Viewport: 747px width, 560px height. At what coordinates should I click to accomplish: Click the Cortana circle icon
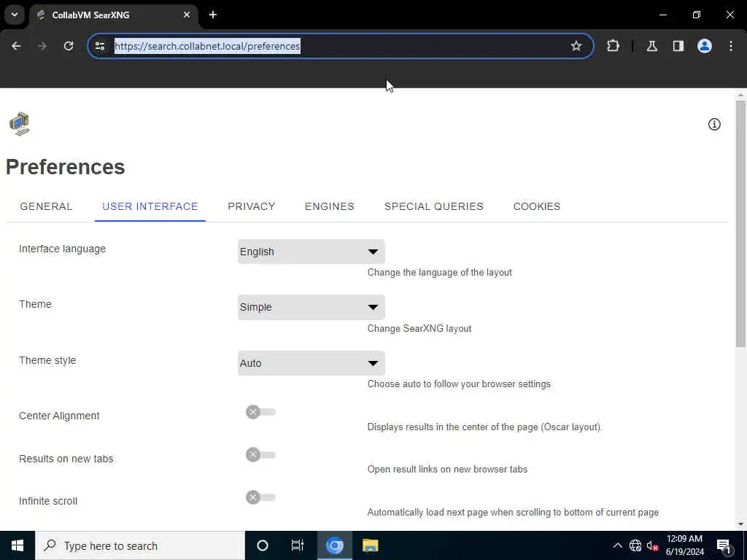pyautogui.click(x=263, y=545)
